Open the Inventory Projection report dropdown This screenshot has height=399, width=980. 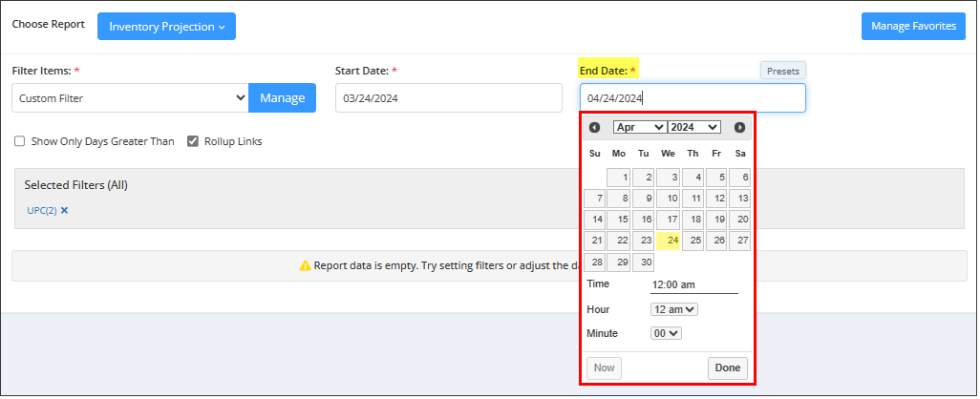166,27
